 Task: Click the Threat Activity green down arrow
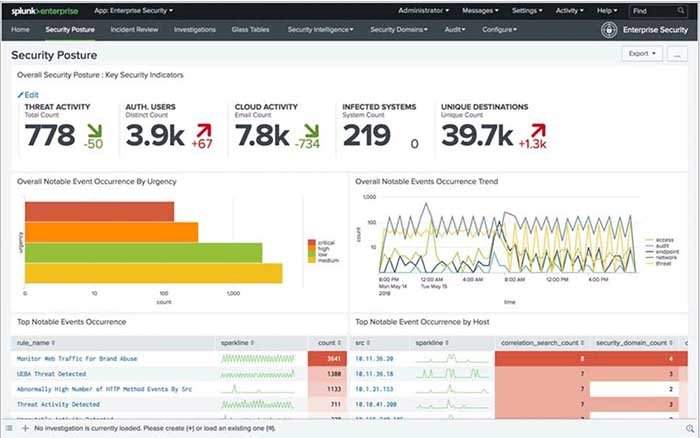tap(95, 131)
